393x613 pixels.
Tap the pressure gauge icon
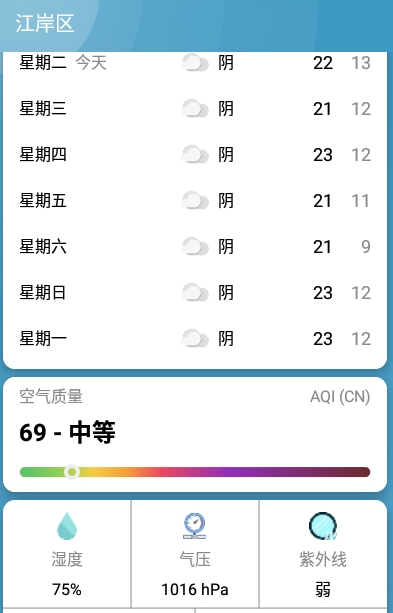pyautogui.click(x=195, y=526)
